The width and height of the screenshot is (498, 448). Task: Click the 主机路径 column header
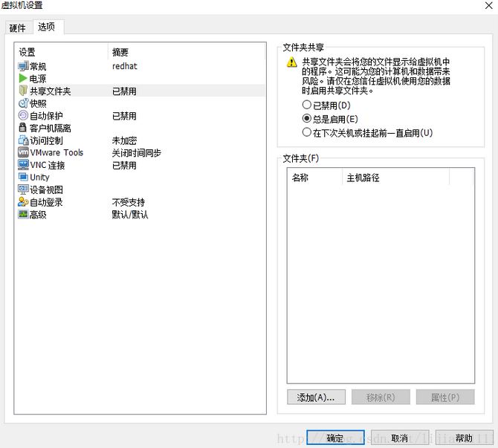[x=363, y=178]
